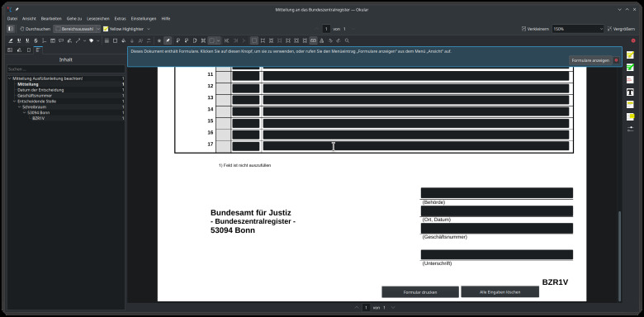
Task: Click the Suchen search field in sidebar
Action: point(66,69)
